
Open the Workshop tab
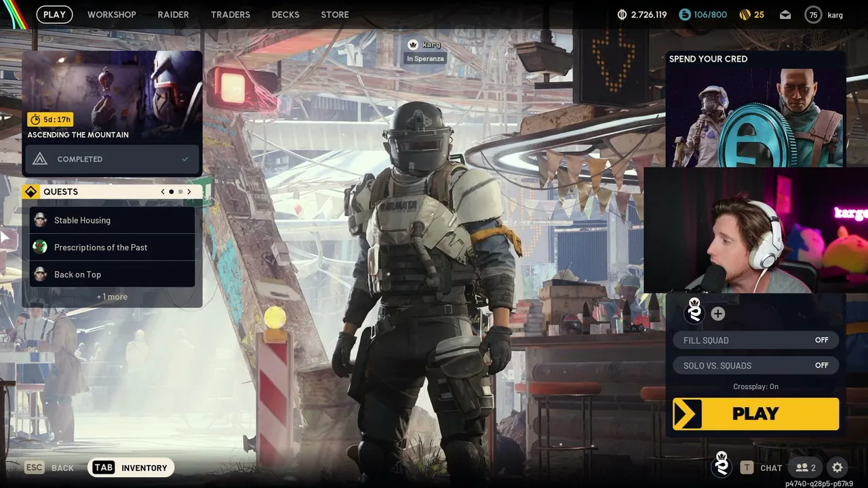click(x=112, y=14)
